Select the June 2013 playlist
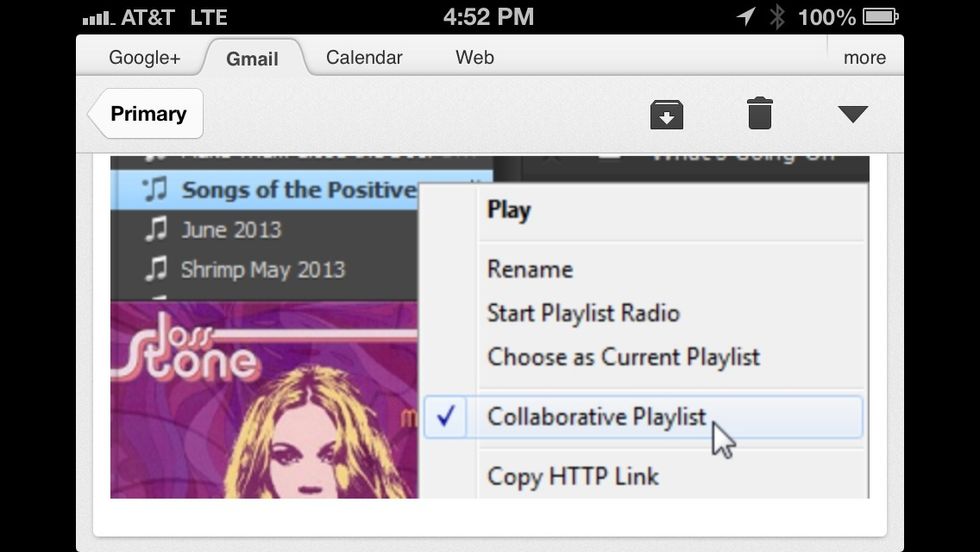The image size is (980, 552). click(x=264, y=230)
